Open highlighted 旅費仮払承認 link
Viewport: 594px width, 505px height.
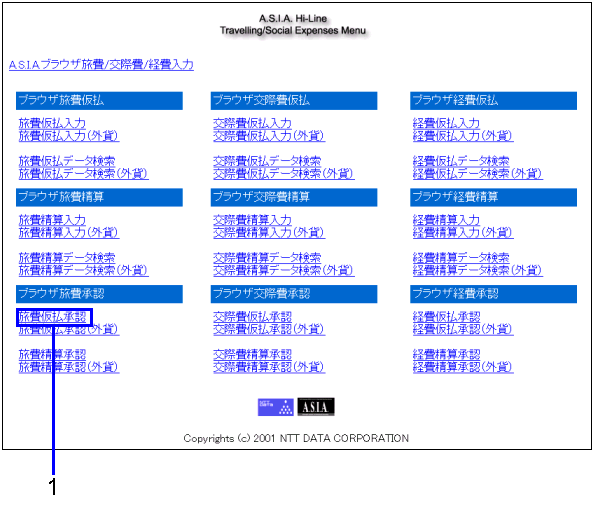coord(54,317)
